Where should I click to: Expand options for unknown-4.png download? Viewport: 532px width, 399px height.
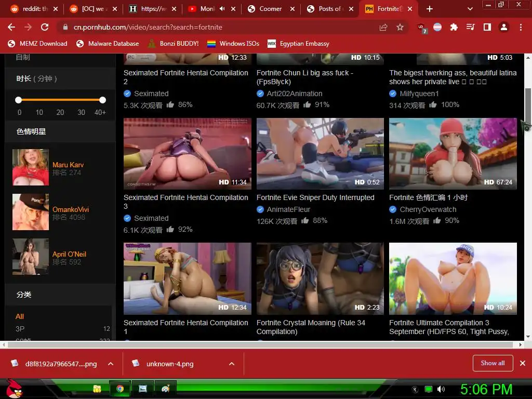click(x=232, y=364)
